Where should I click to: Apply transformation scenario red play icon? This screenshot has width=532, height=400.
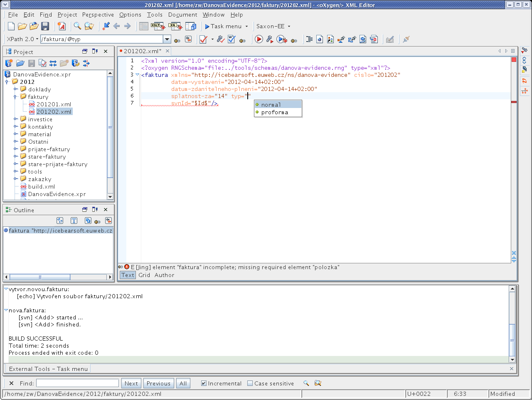click(x=259, y=39)
